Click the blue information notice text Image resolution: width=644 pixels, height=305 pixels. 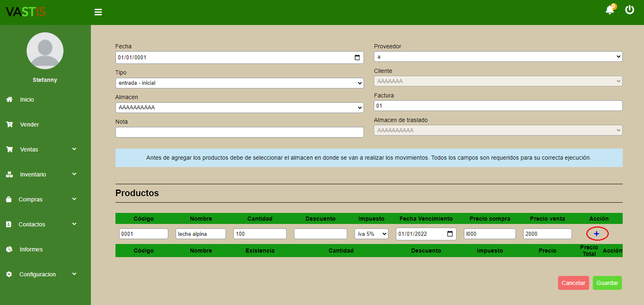(x=369, y=158)
